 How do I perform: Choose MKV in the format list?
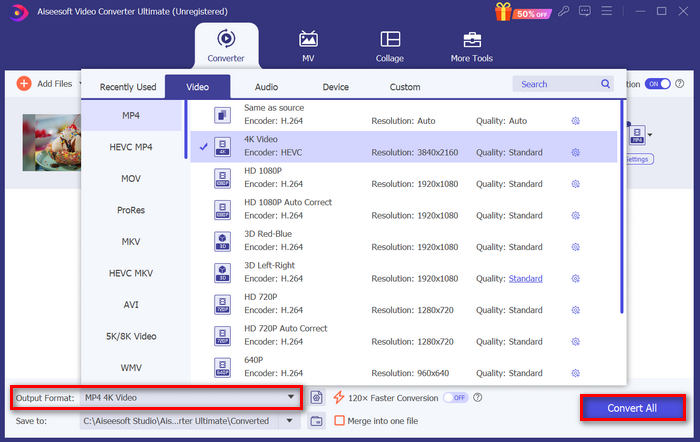(131, 242)
